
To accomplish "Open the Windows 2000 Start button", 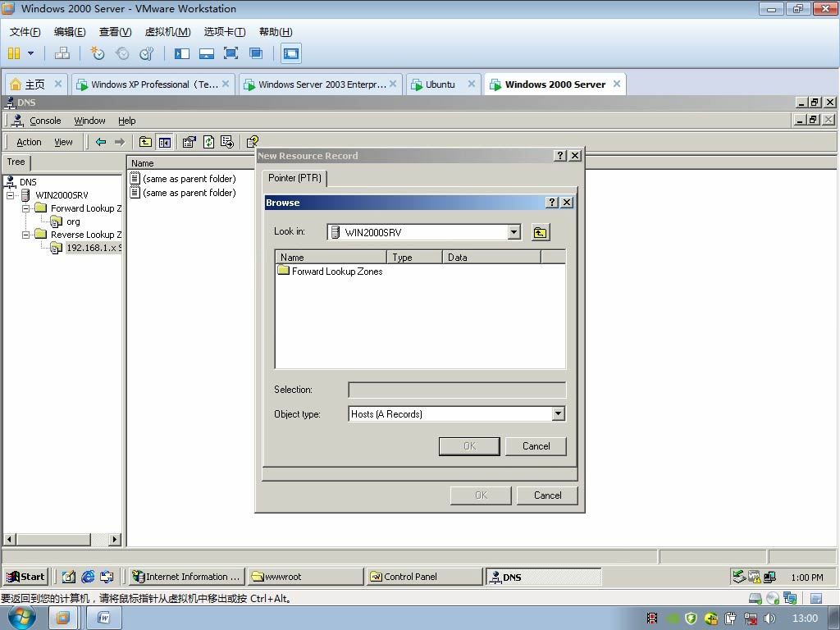I will tap(25, 577).
